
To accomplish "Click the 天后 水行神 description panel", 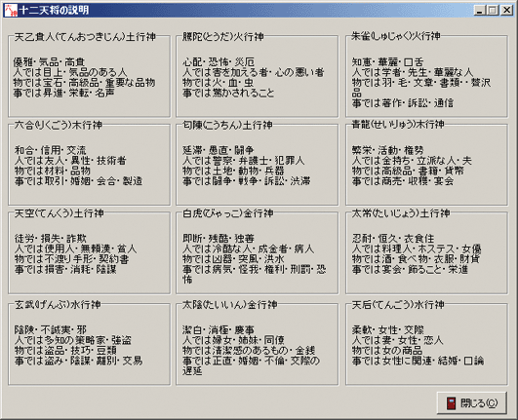I will [x=426, y=342].
